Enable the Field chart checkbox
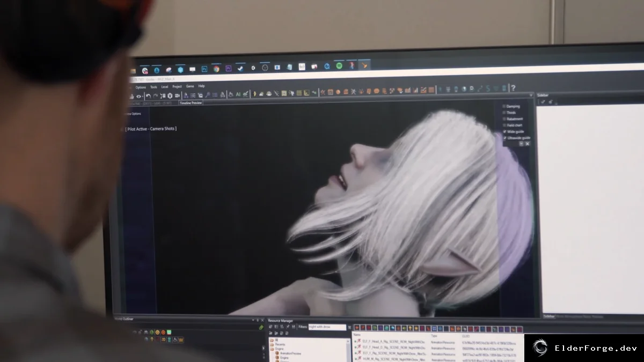The image size is (644, 362). tap(504, 125)
